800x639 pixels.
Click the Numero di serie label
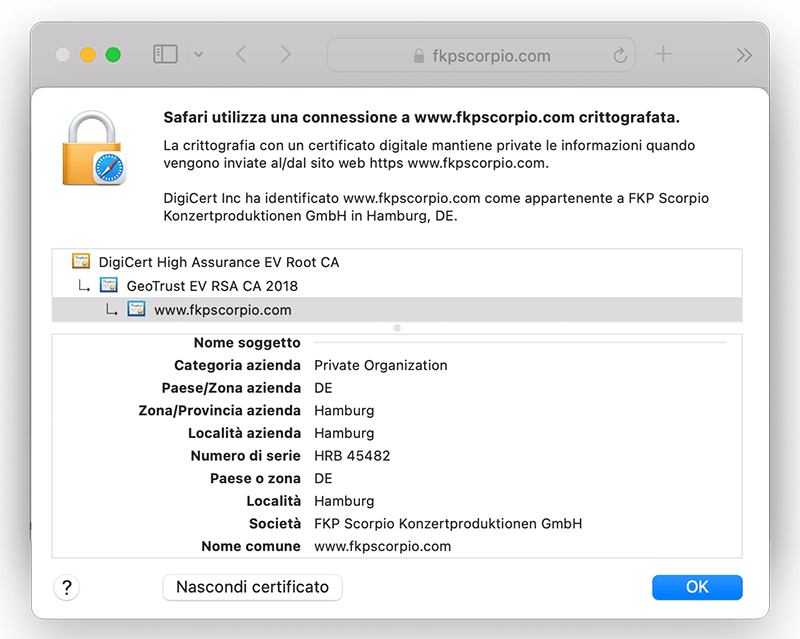click(245, 456)
